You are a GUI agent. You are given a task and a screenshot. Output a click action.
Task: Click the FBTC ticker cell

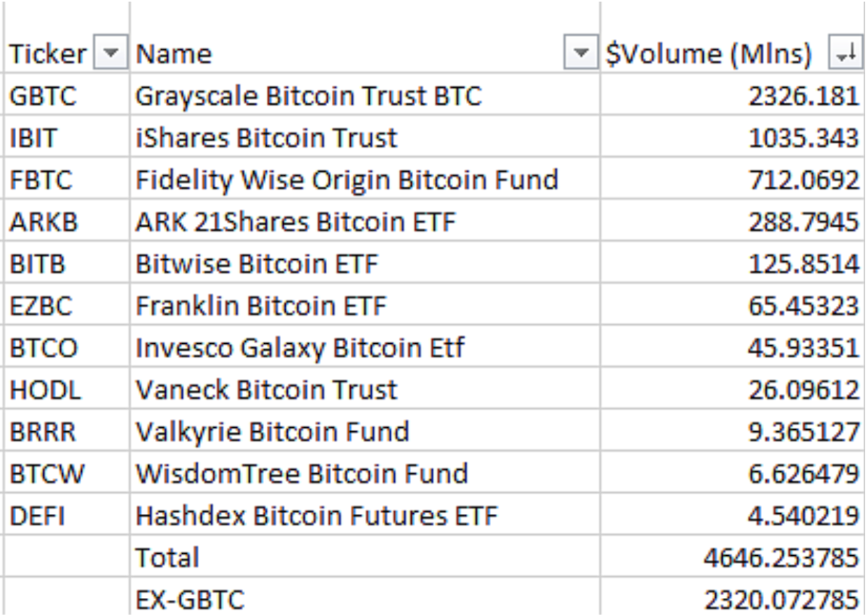(67, 179)
